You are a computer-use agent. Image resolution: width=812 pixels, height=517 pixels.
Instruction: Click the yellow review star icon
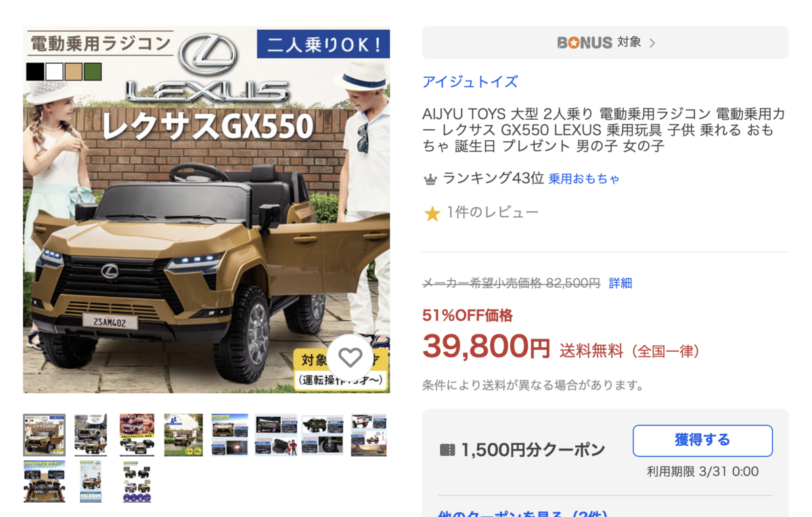[x=432, y=214]
